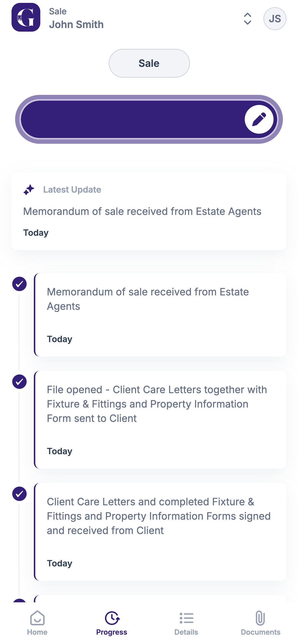
Task: Switch to the Details tab label
Action: coord(186,632)
